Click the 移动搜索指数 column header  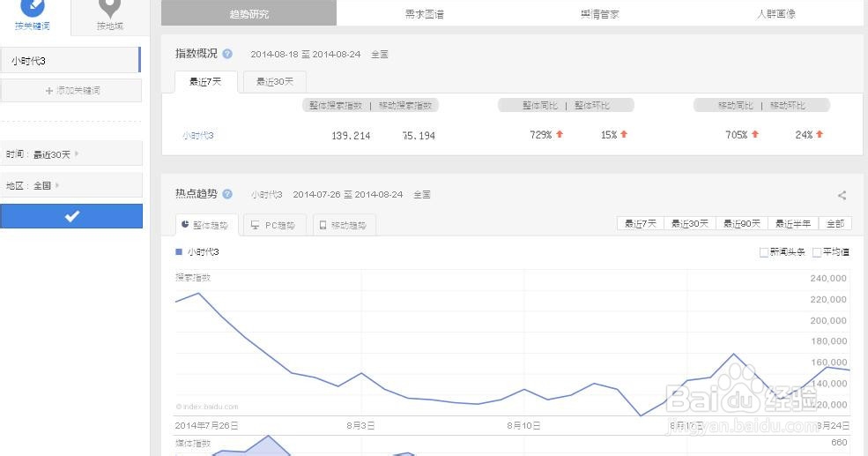405,105
